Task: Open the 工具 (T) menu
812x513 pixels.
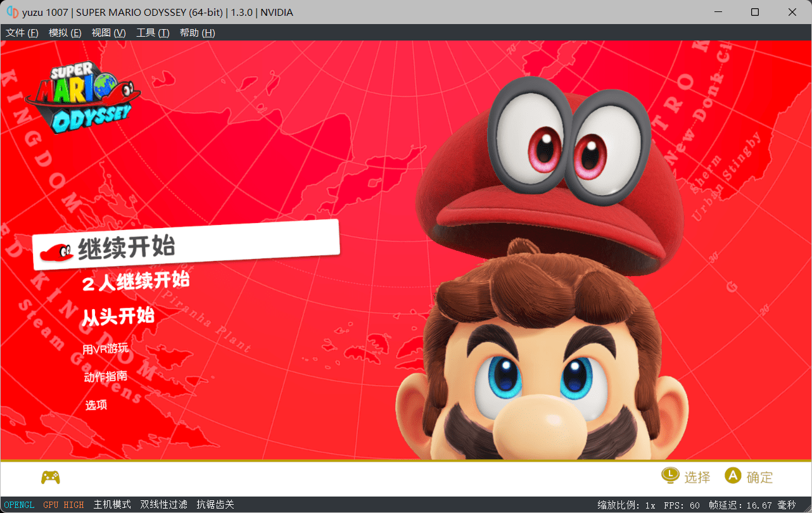Action: click(153, 33)
